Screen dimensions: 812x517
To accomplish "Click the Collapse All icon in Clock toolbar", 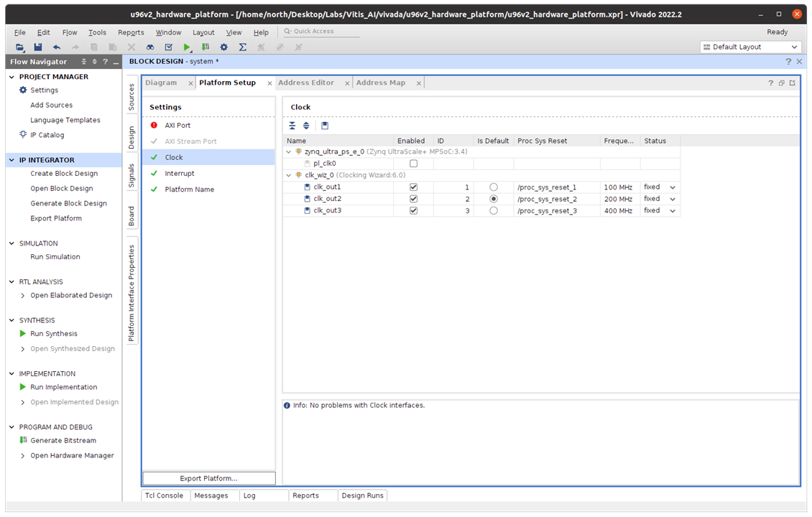I will (x=292, y=126).
